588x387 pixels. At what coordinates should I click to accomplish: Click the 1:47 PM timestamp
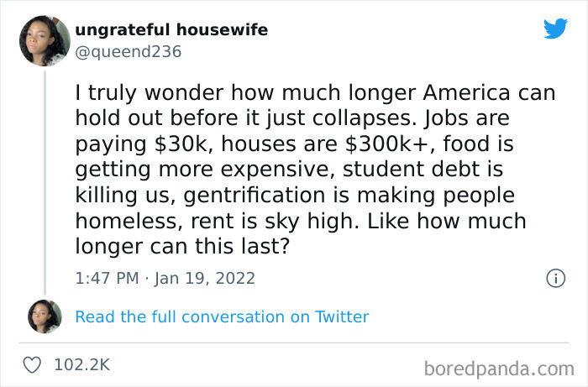(x=107, y=278)
